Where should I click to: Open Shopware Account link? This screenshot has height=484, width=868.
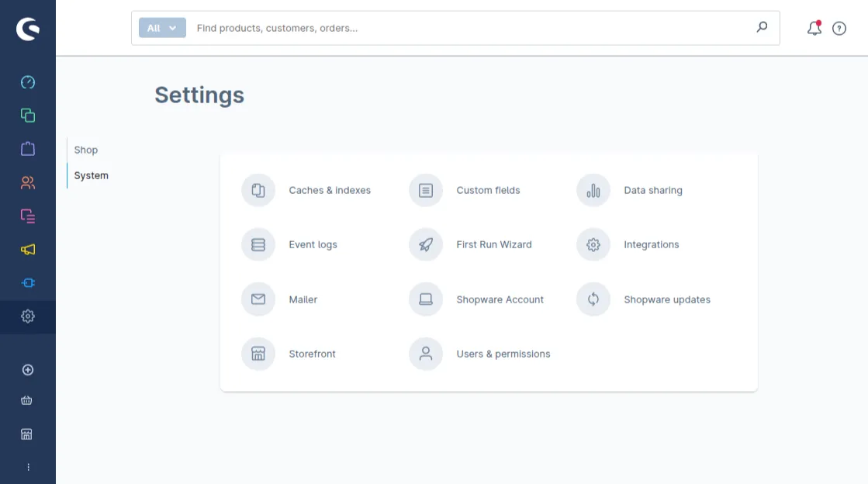[x=500, y=299]
